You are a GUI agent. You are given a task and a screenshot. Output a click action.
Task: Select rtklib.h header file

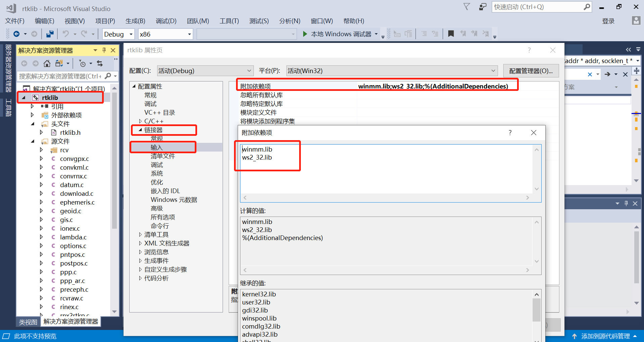point(70,132)
